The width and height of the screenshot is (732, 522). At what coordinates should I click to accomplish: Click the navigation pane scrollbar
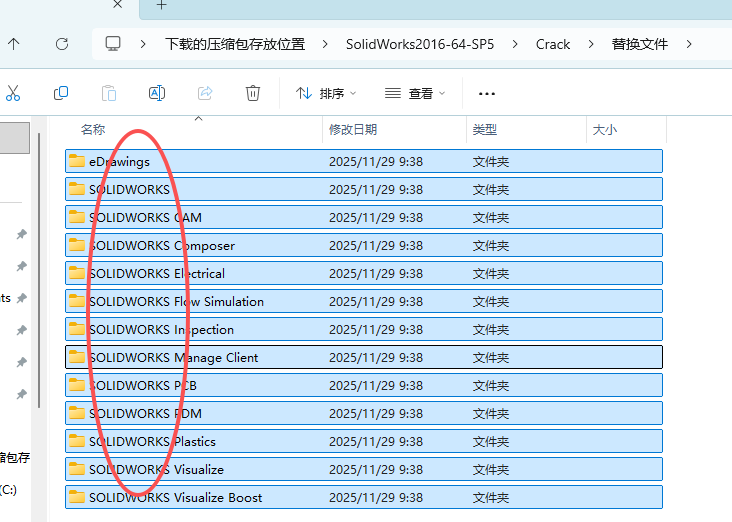point(39,271)
